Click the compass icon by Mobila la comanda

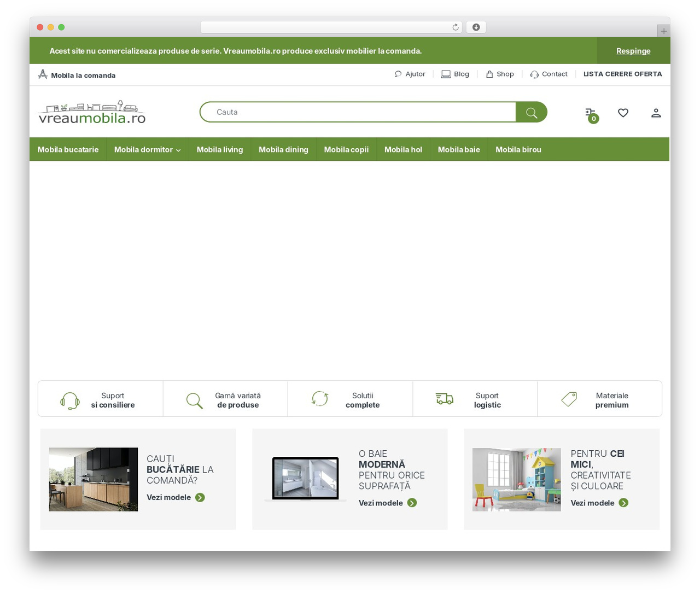[x=43, y=74]
